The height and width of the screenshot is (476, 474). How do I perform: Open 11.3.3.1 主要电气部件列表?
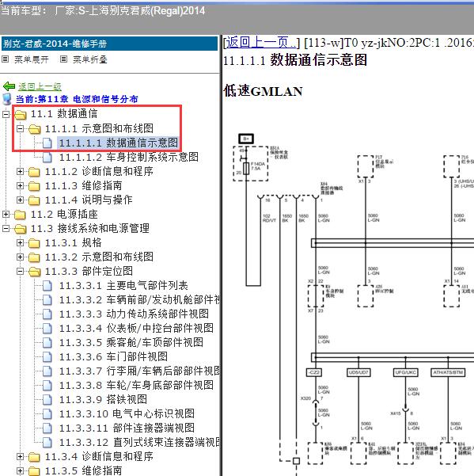click(x=123, y=286)
